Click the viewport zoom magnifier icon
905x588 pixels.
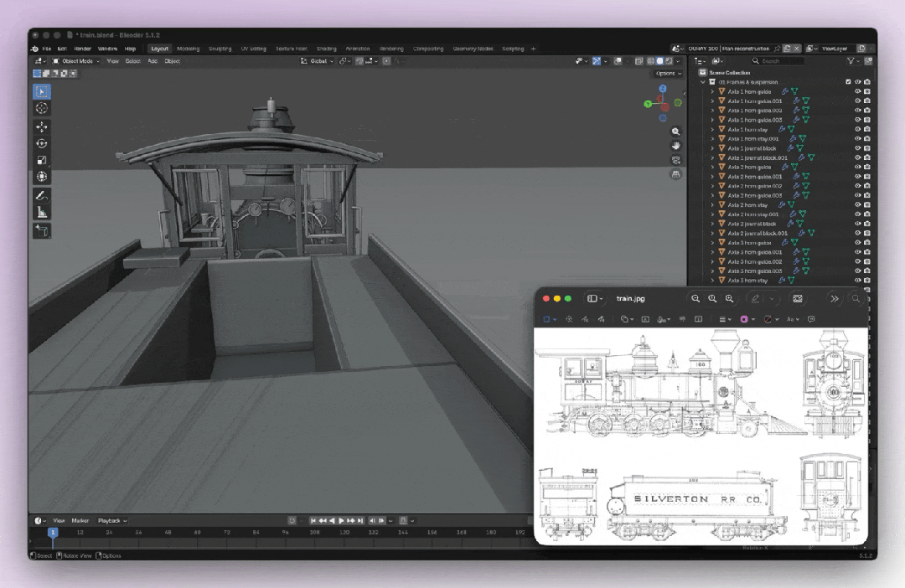[x=675, y=132]
